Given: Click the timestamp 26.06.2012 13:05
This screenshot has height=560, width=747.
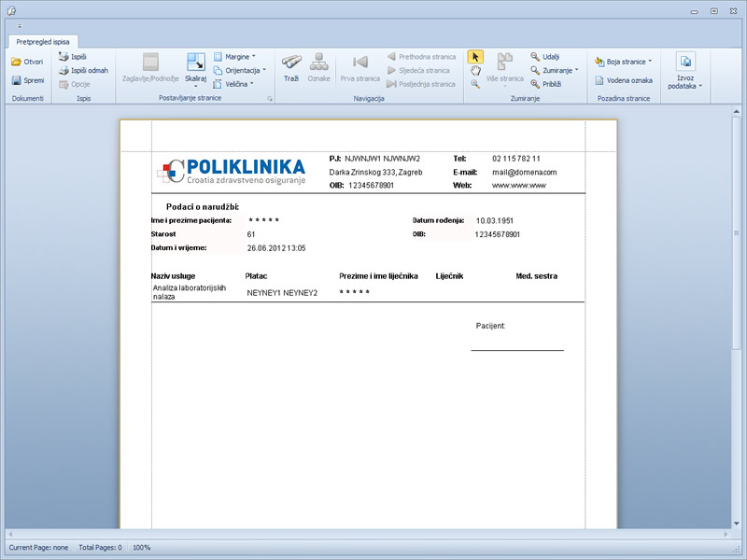Looking at the screenshot, I should coord(276,248).
